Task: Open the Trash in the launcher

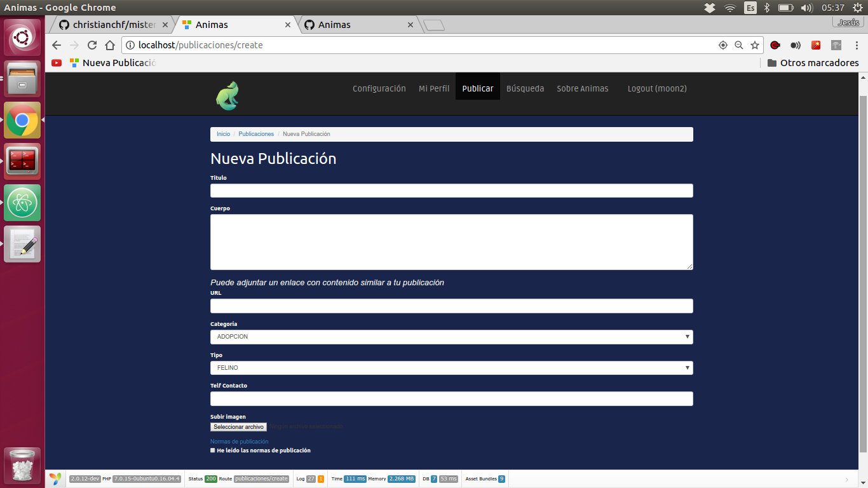Action: 22,465
